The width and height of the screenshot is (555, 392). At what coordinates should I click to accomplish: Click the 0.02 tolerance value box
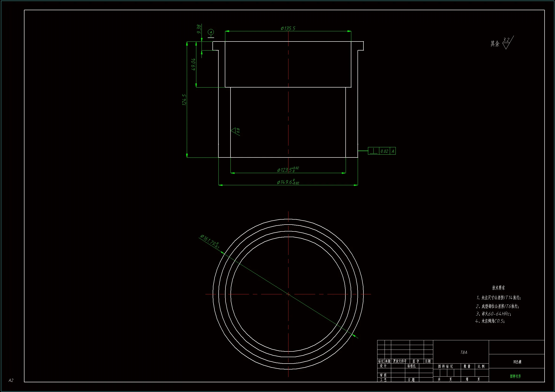384,151
